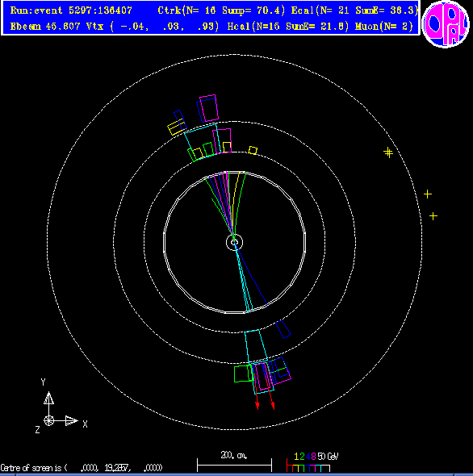Select the long blue track heading downward
This screenshot has width=473, height=476.
coord(251,273)
